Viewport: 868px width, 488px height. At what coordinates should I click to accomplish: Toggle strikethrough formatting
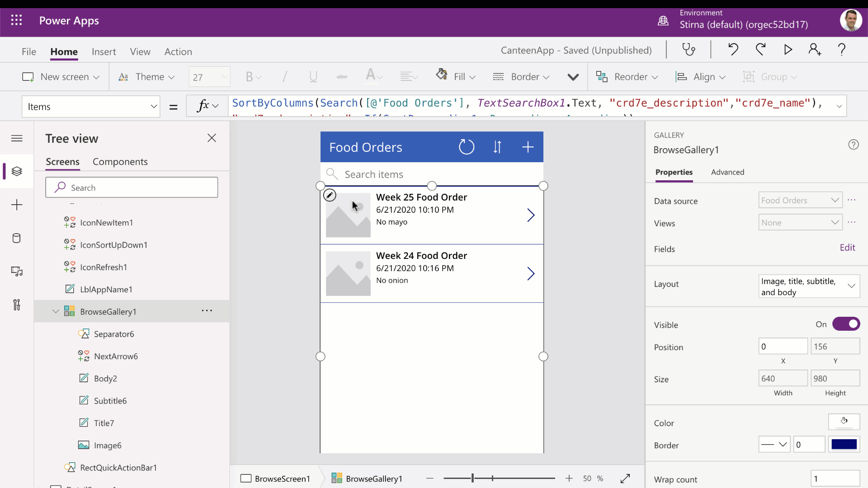(x=342, y=77)
